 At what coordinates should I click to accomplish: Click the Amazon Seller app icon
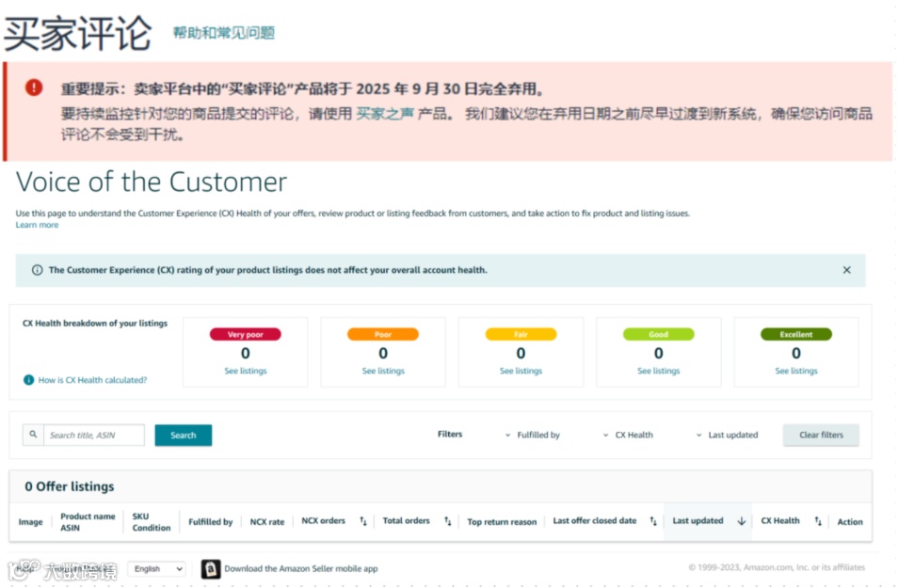point(211,568)
